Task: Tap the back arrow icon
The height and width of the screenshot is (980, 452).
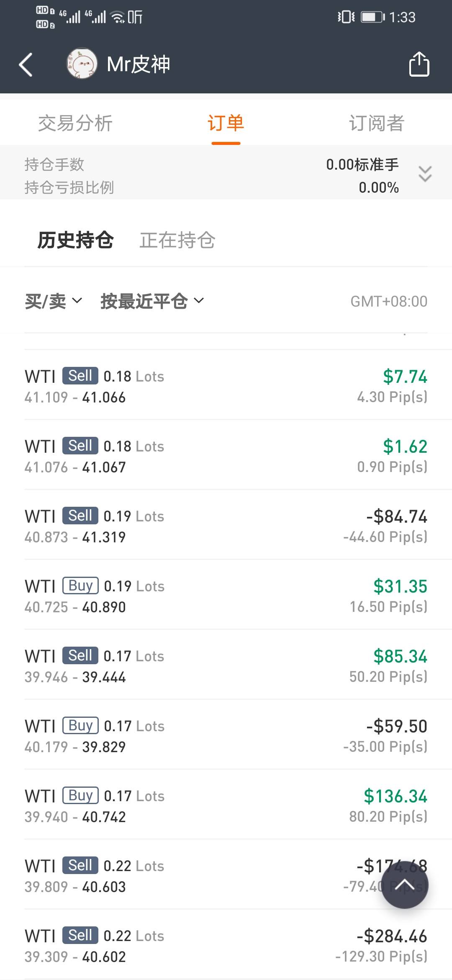Action: pyautogui.click(x=26, y=65)
